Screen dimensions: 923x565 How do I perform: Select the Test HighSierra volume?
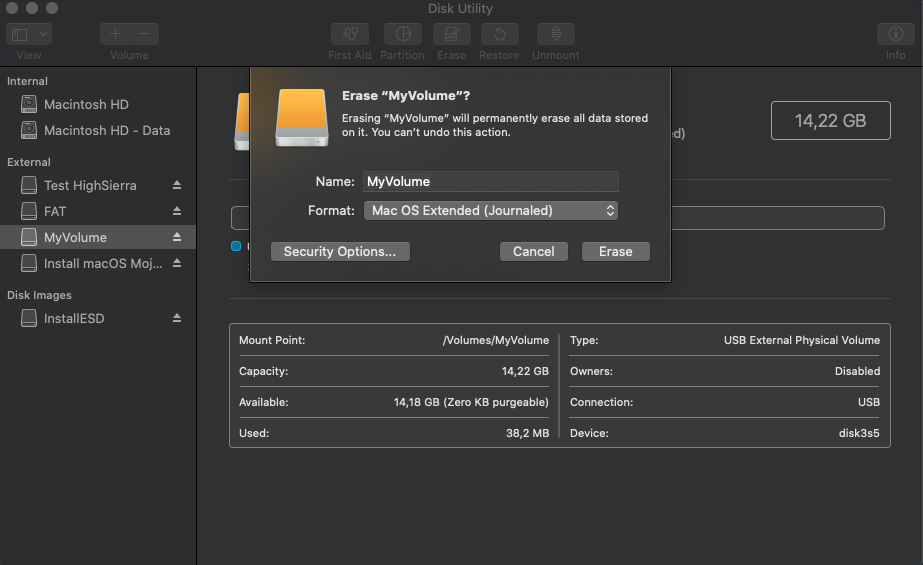pyautogui.click(x=98, y=185)
